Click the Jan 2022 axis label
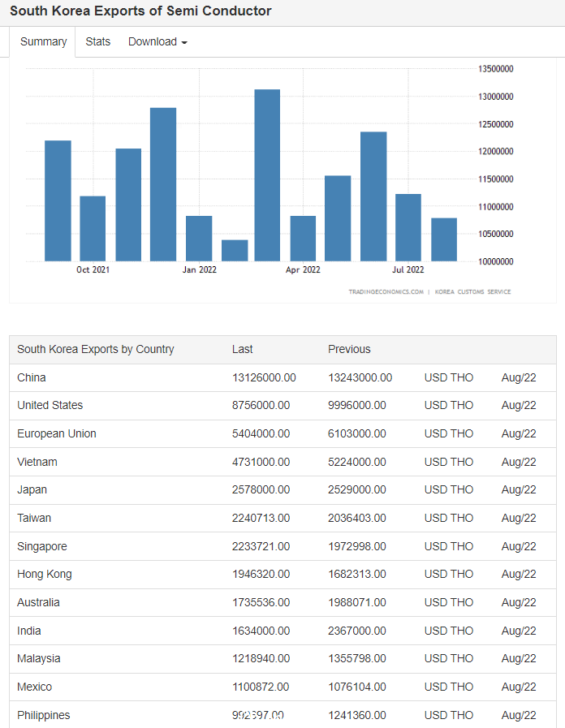The width and height of the screenshot is (565, 728). pos(199,269)
